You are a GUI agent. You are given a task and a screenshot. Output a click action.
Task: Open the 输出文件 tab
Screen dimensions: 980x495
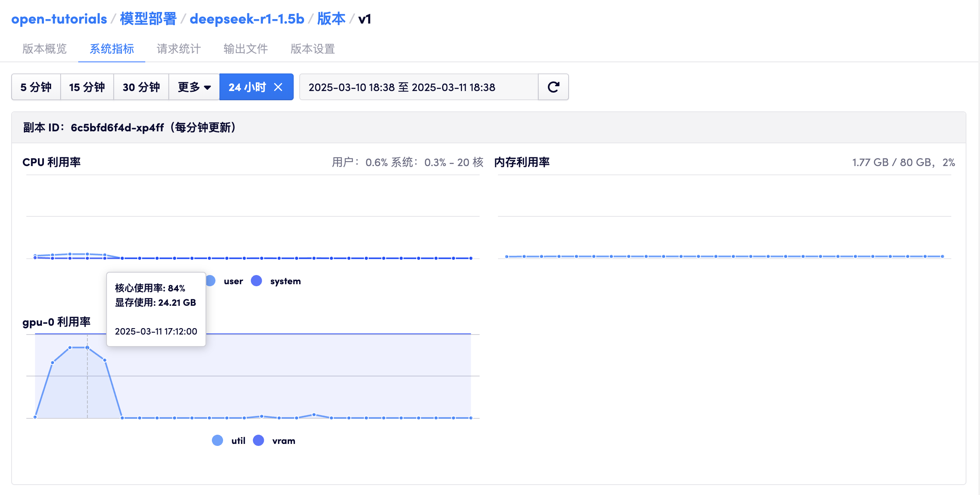pyautogui.click(x=245, y=49)
